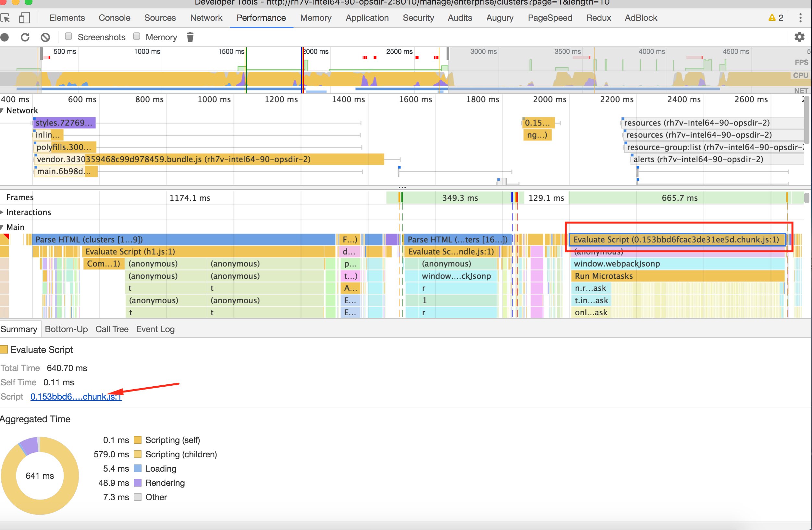This screenshot has height=530, width=812.
Task: Open the Audits panel
Action: (460, 18)
